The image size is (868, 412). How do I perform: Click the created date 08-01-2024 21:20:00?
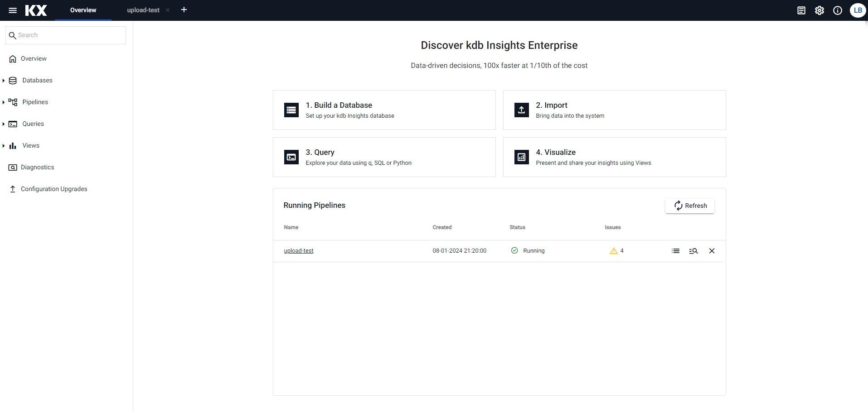point(459,251)
